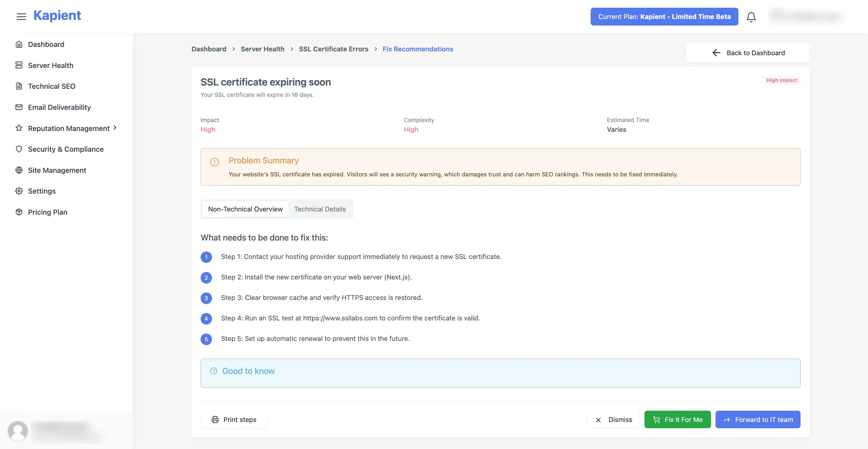Image resolution: width=868 pixels, height=449 pixels.
Task: Click the Reputation Management star icon
Action: (19, 128)
